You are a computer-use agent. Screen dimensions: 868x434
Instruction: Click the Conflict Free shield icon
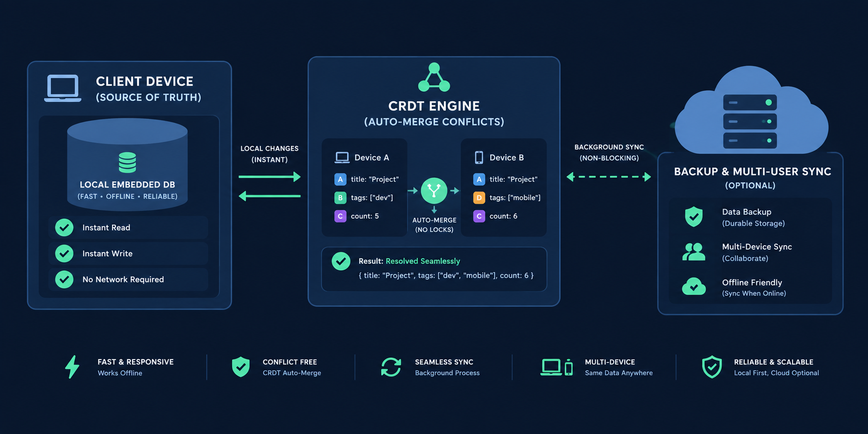point(241,367)
